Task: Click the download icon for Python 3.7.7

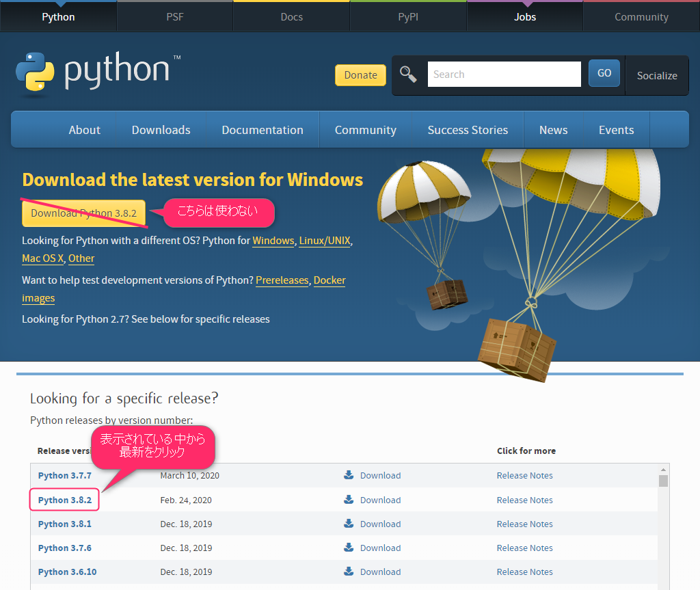Action: point(349,474)
